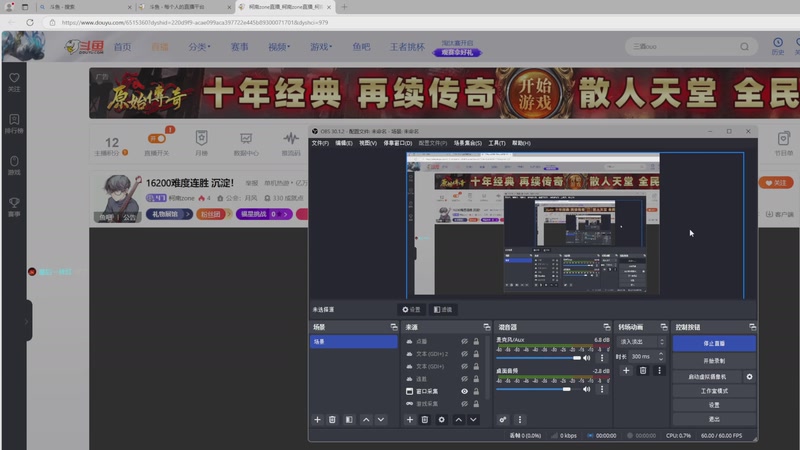Click 工作室模式 button
This screenshot has width=800, height=450.
click(x=714, y=391)
